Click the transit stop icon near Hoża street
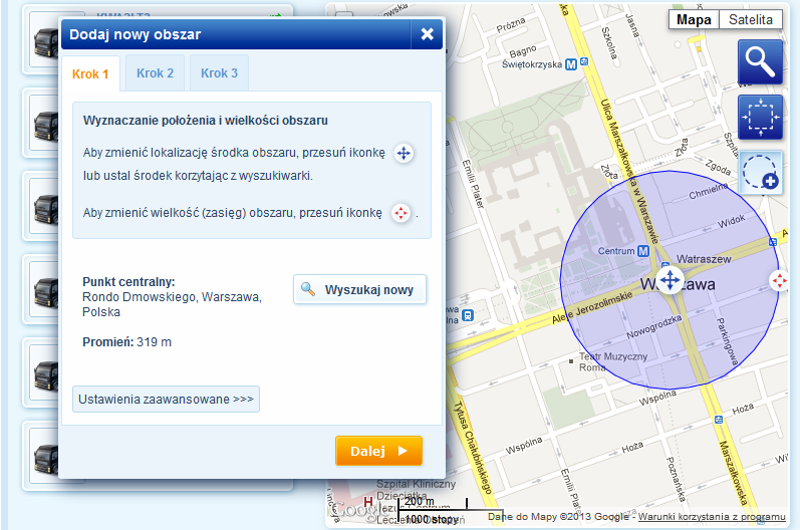 (x=719, y=420)
